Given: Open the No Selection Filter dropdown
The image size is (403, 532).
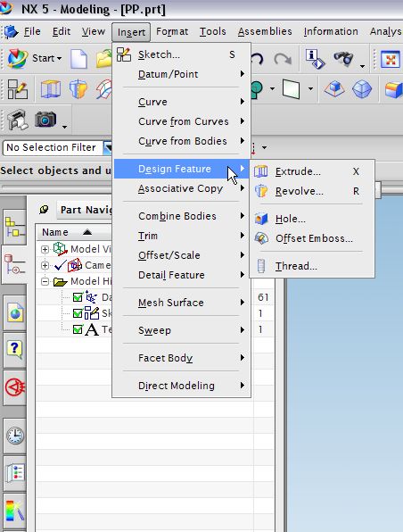Looking at the screenshot, I should [x=108, y=147].
